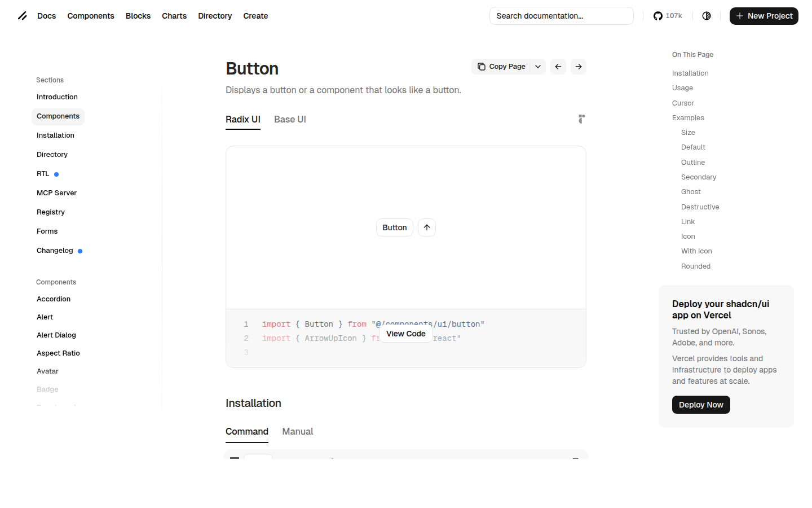This screenshot has width=812, height=508.
Task: Select the Manual installation tab
Action: point(298,432)
